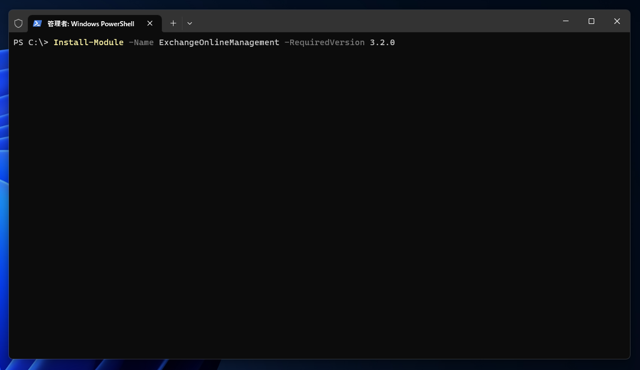Click the -Name parameter text
The width and height of the screenshot is (640, 370).
point(141,42)
